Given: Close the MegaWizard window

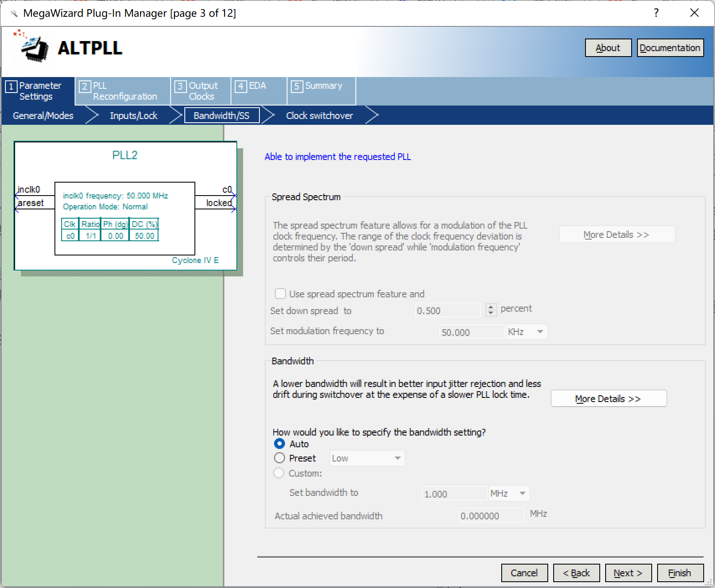Looking at the screenshot, I should (694, 13).
